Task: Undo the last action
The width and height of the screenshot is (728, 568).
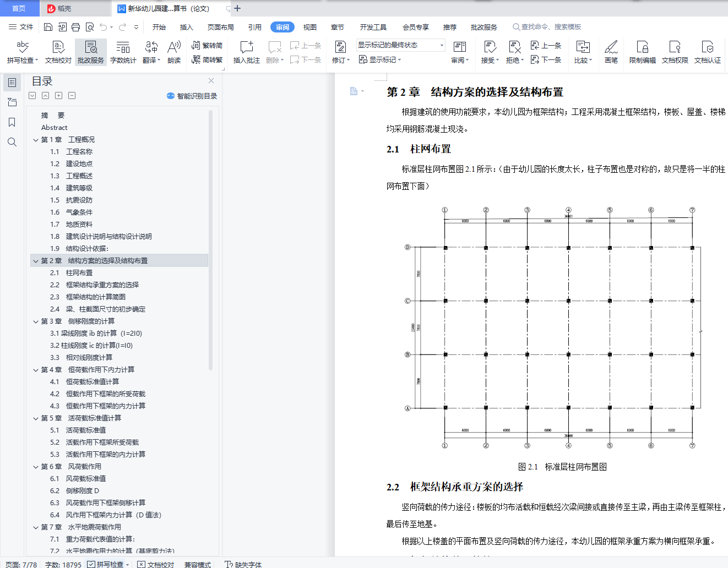Action: click(x=104, y=27)
